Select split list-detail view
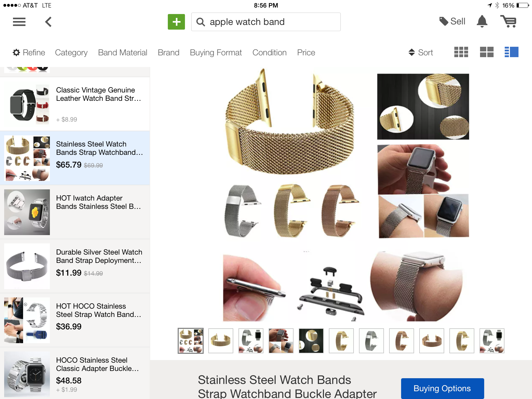 pos(511,52)
